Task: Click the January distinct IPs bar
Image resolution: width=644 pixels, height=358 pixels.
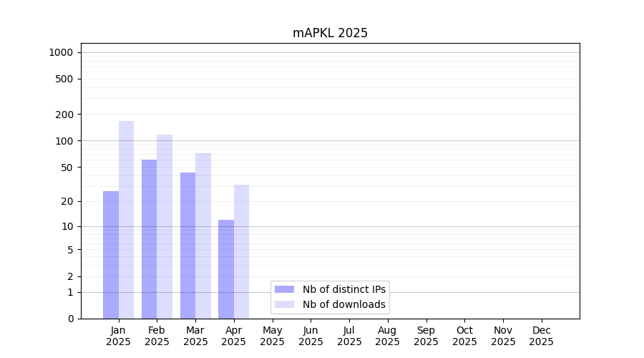Action: [111, 255]
